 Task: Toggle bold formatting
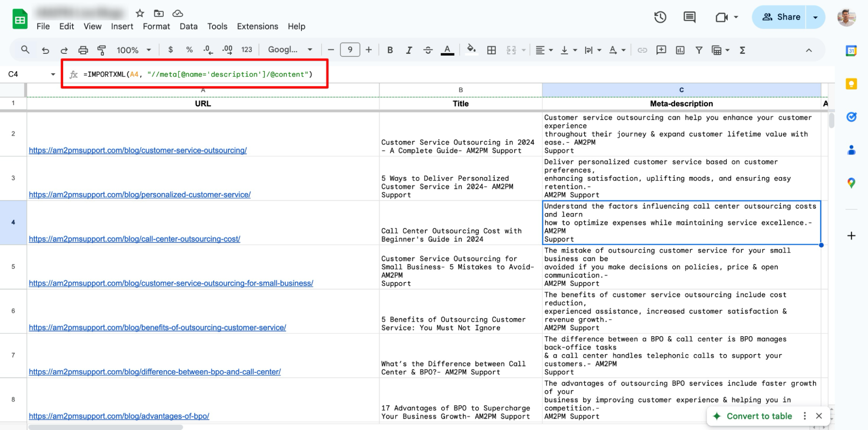[389, 50]
